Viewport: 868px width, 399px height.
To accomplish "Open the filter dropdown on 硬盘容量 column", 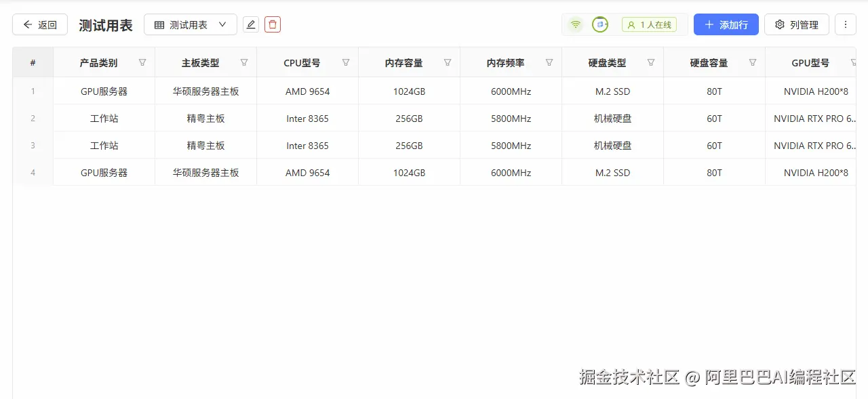I will [753, 62].
